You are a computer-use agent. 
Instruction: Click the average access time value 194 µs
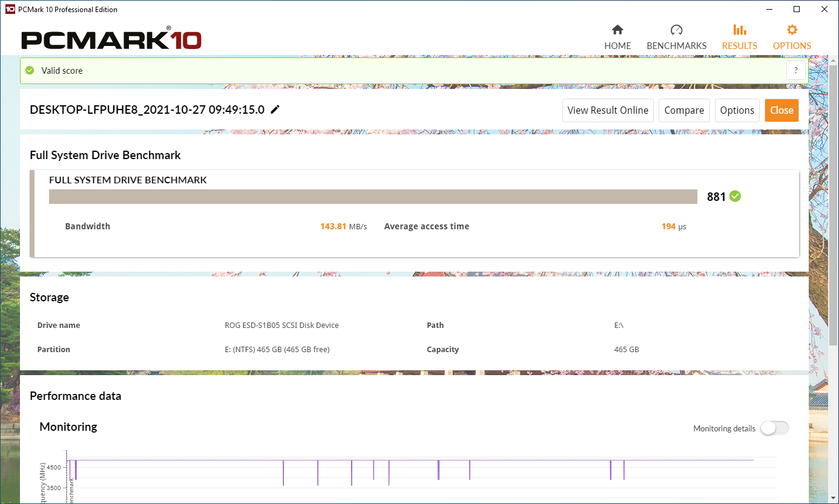674,226
